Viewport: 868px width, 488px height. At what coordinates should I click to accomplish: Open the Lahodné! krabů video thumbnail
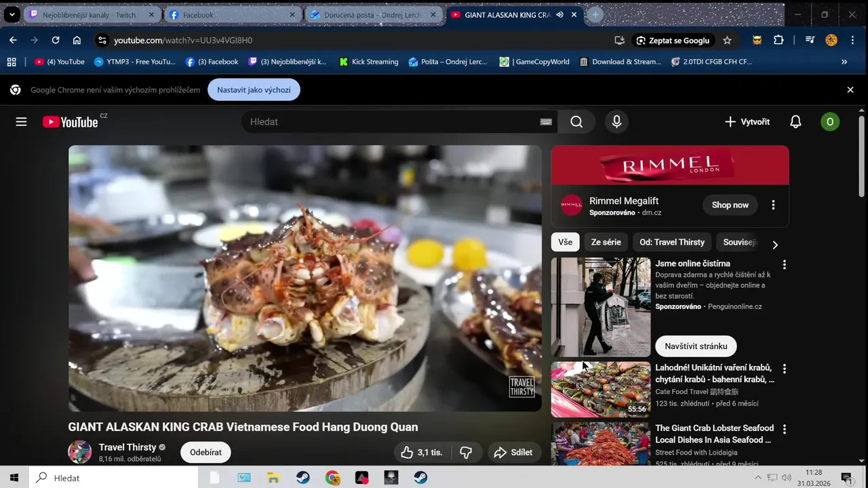pyautogui.click(x=600, y=390)
